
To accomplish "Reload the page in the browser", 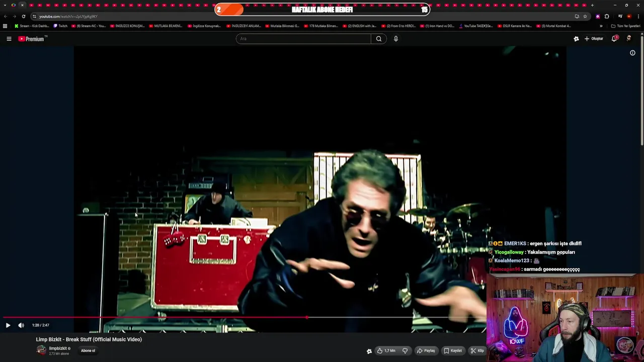I will point(23,17).
